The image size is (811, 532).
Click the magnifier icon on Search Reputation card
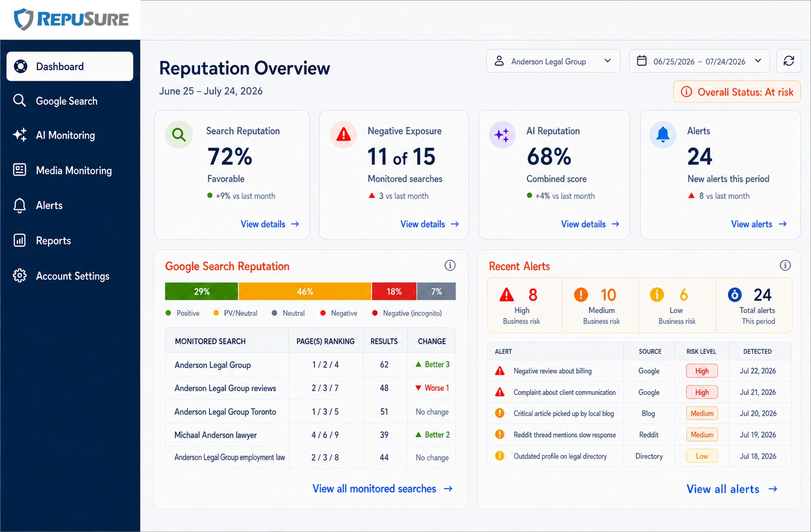click(179, 135)
